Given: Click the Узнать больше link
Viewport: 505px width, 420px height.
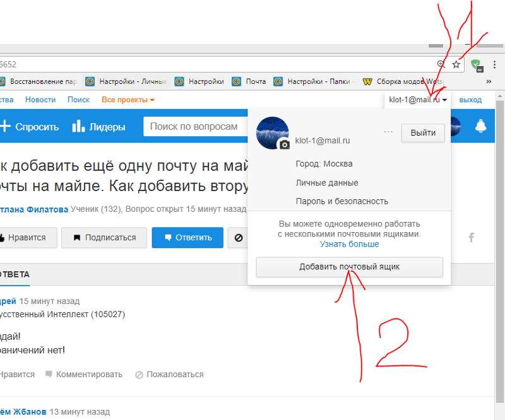Looking at the screenshot, I should 349,244.
